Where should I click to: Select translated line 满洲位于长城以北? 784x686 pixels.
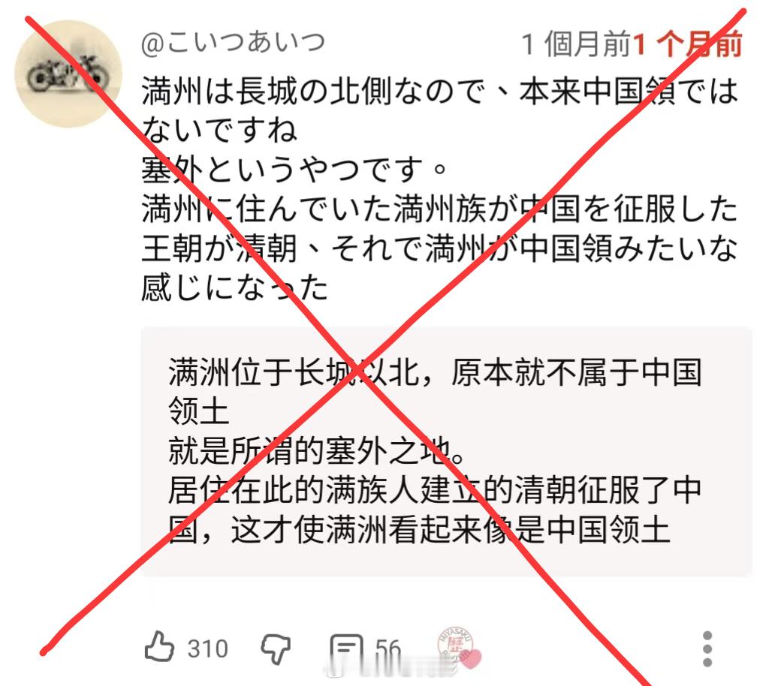(294, 373)
